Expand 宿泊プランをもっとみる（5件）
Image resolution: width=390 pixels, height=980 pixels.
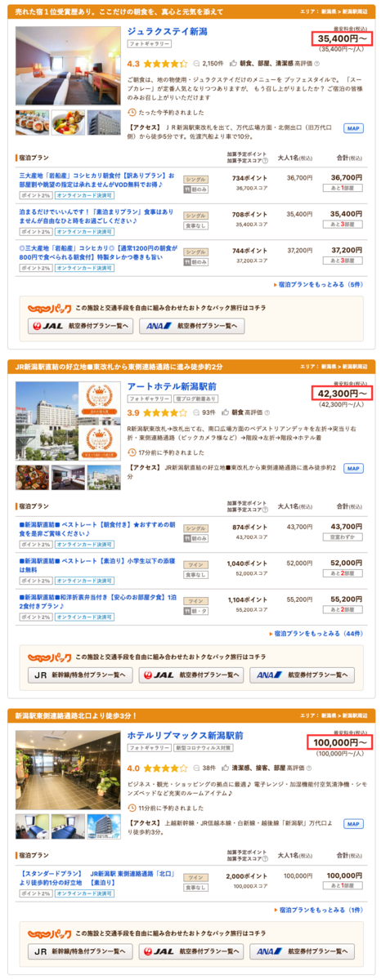(320, 284)
